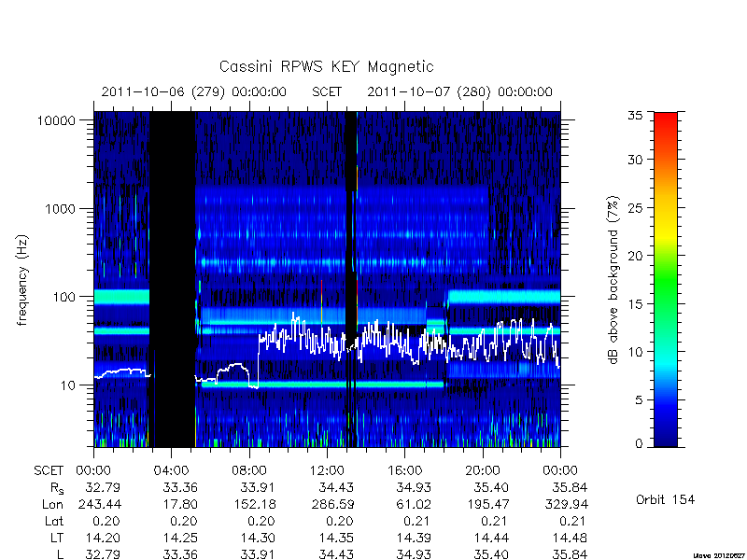The height and width of the screenshot is (560, 747).
Task: Click colorbar tick label '30'
Action: (x=635, y=160)
